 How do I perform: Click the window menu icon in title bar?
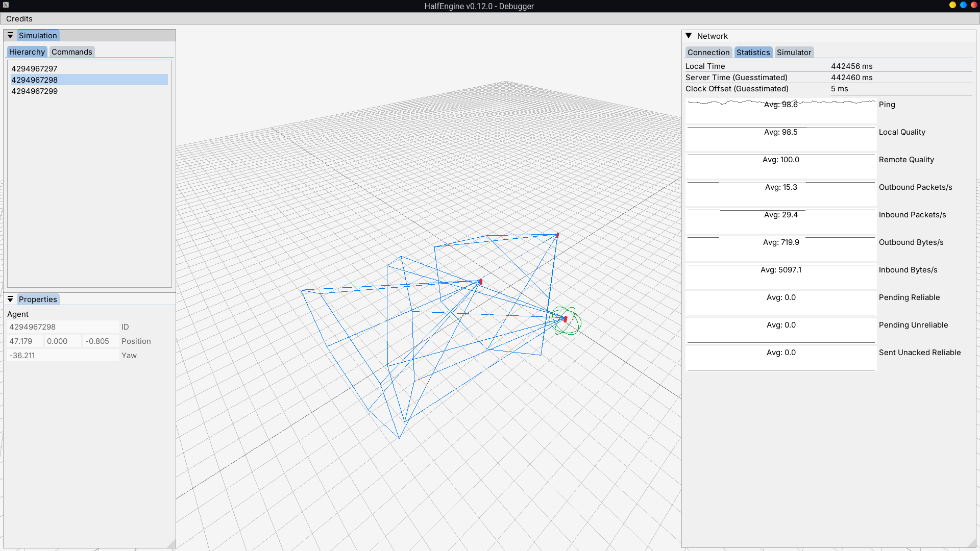click(6, 5)
